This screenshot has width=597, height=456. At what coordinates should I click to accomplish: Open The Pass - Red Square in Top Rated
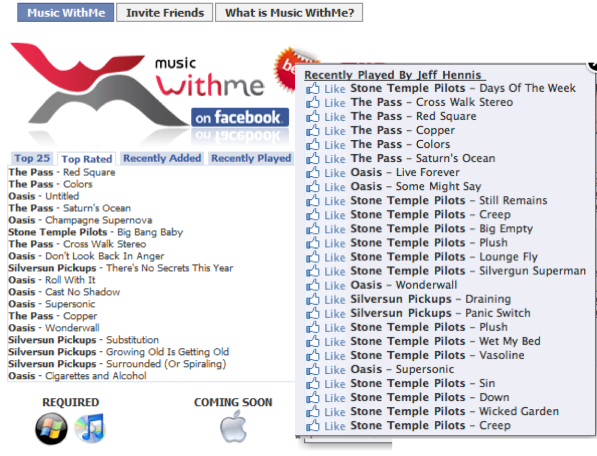62,172
